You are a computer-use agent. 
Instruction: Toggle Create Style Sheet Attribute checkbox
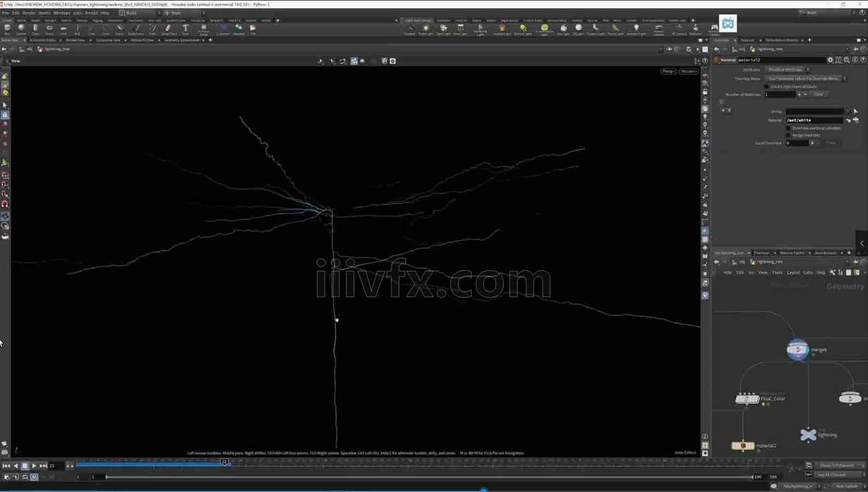(x=766, y=86)
